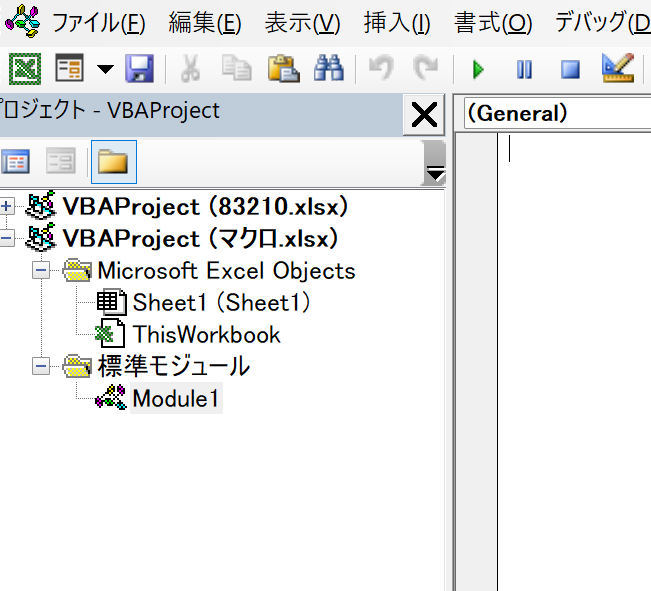Screen dimensions: 651x591
Task: Pause execution with Break icon
Action: (x=524, y=69)
